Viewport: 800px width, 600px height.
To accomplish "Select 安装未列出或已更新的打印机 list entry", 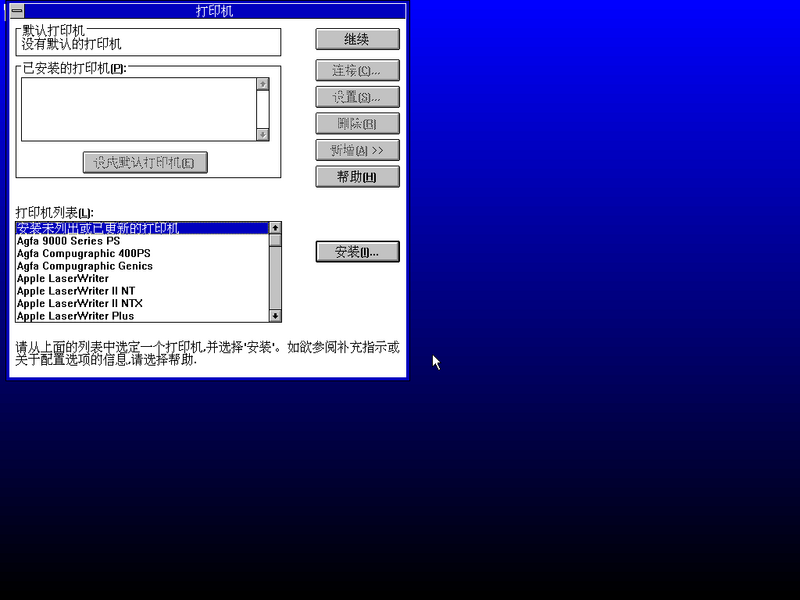I will pos(142,228).
